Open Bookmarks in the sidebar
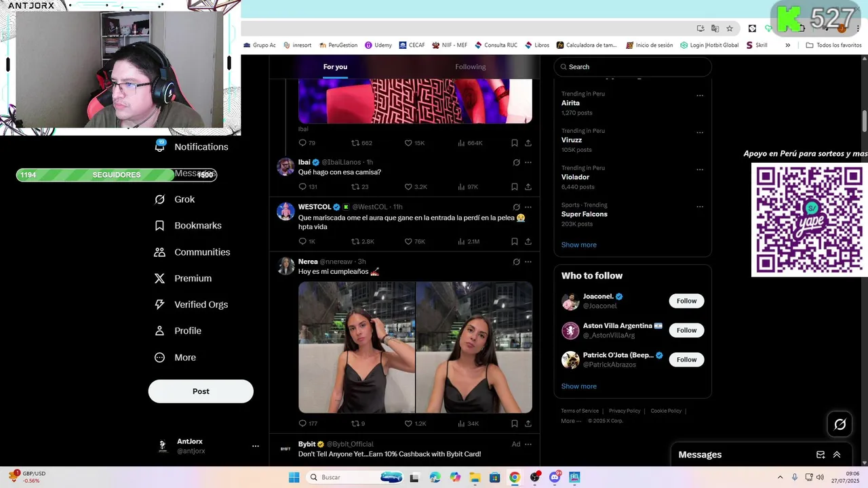 point(188,226)
